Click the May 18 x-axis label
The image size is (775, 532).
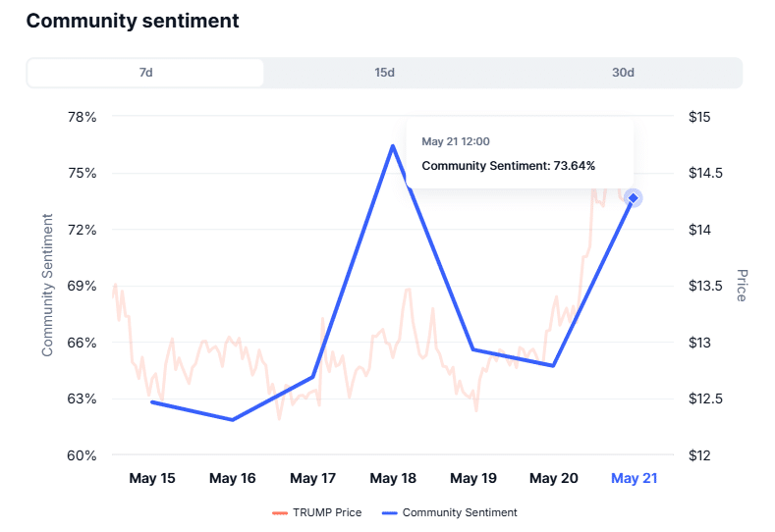[393, 478]
